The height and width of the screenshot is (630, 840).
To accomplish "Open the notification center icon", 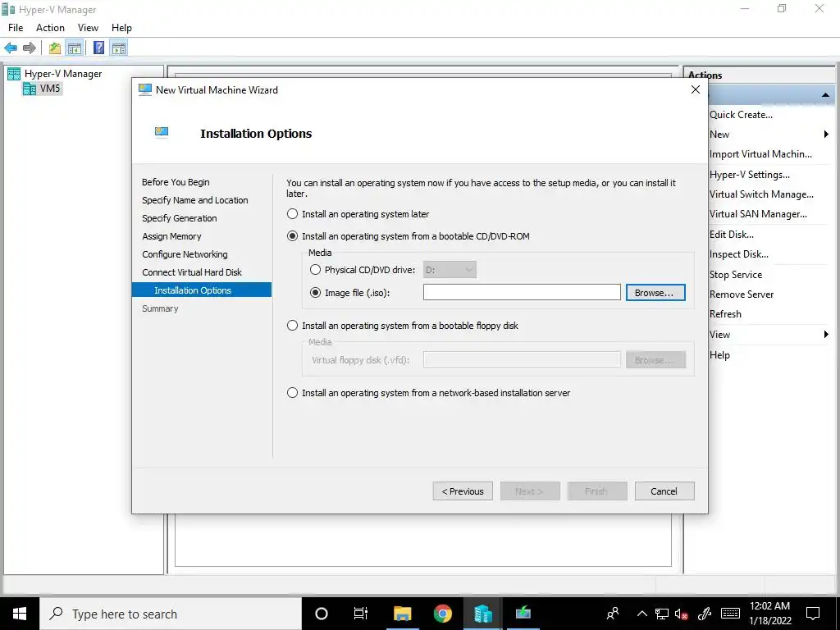I will [x=813, y=614].
